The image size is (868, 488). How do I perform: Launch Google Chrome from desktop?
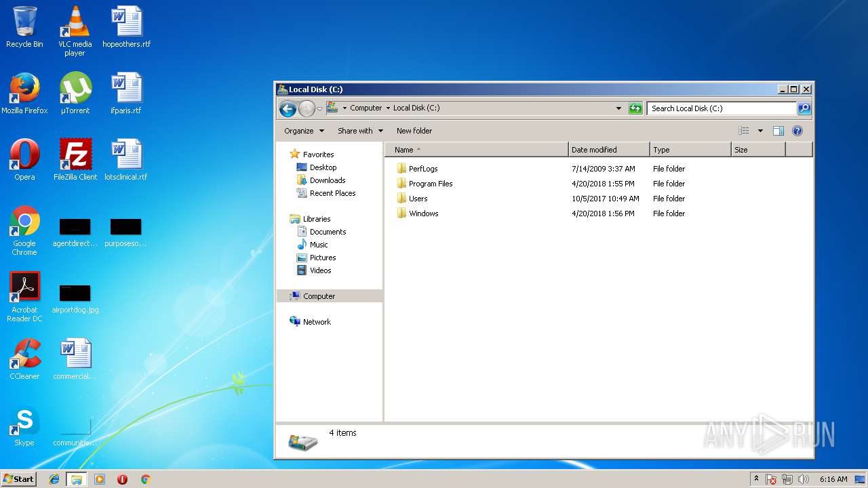(x=24, y=230)
